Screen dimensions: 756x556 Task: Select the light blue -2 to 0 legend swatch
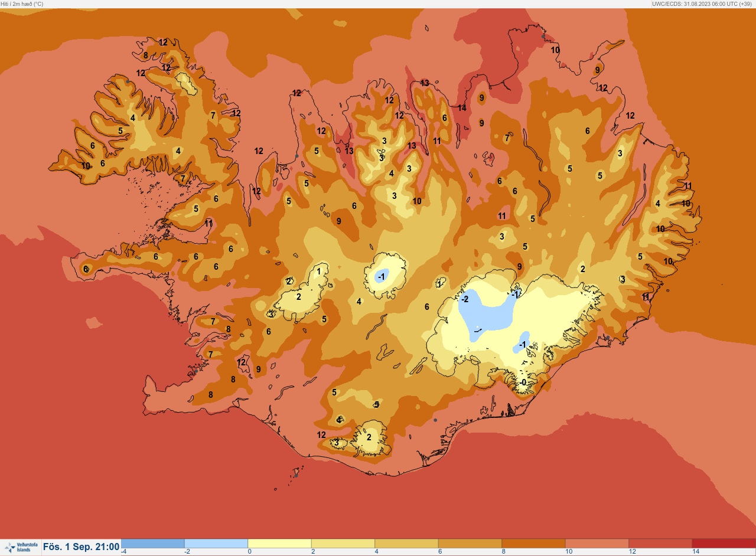click(x=216, y=544)
